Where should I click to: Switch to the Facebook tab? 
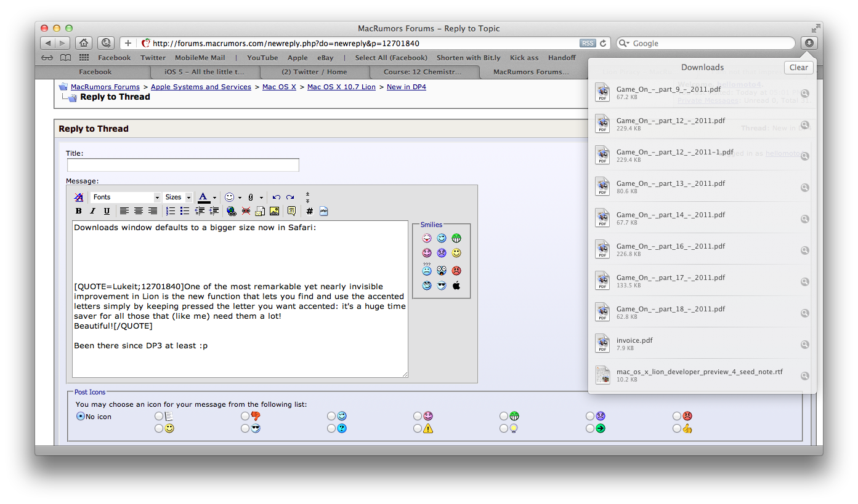pos(95,72)
